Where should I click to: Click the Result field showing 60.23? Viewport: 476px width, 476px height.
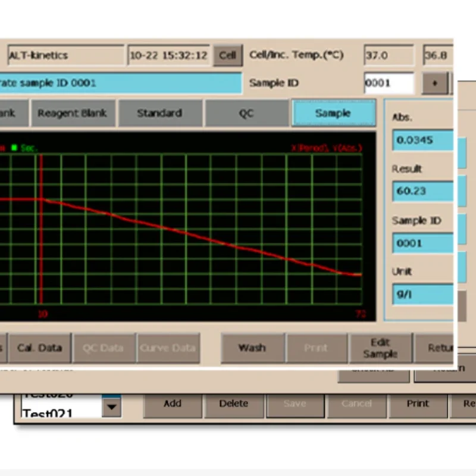422,192
